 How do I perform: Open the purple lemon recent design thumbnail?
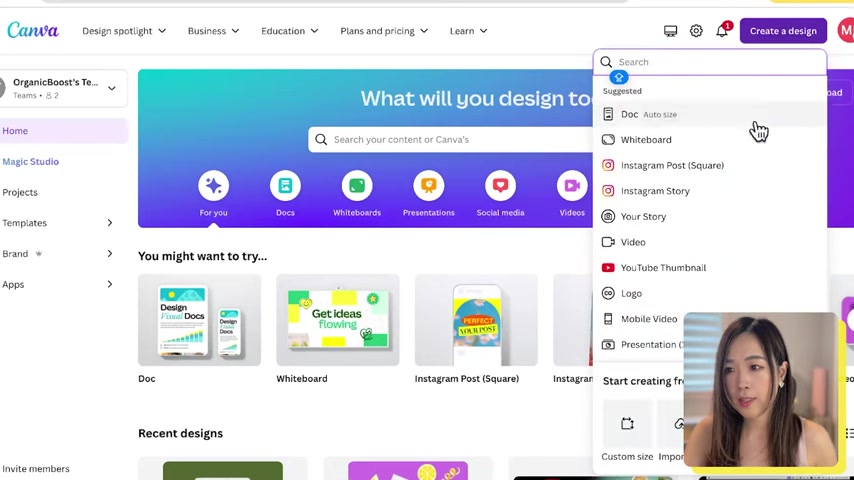[408, 470]
